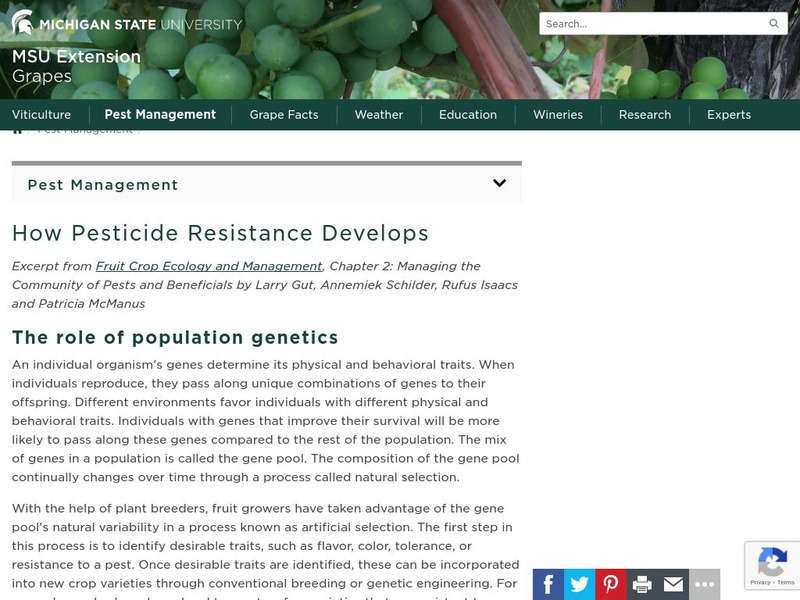Open reCAPTCHA Terms link

(x=786, y=582)
